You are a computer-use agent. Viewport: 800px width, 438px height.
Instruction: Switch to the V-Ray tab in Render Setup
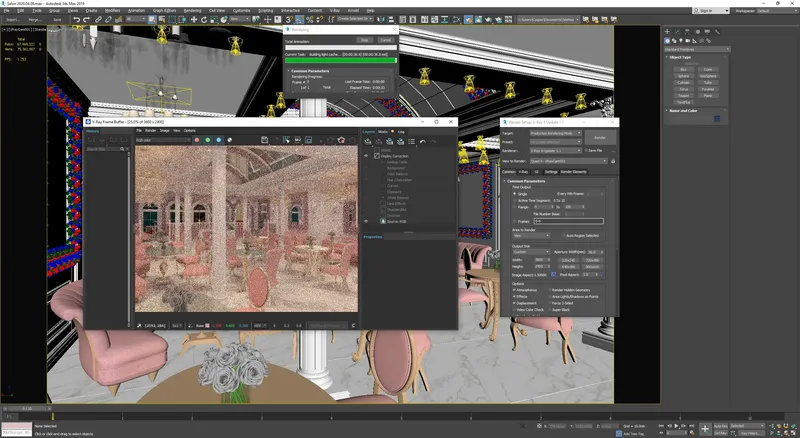click(x=523, y=172)
